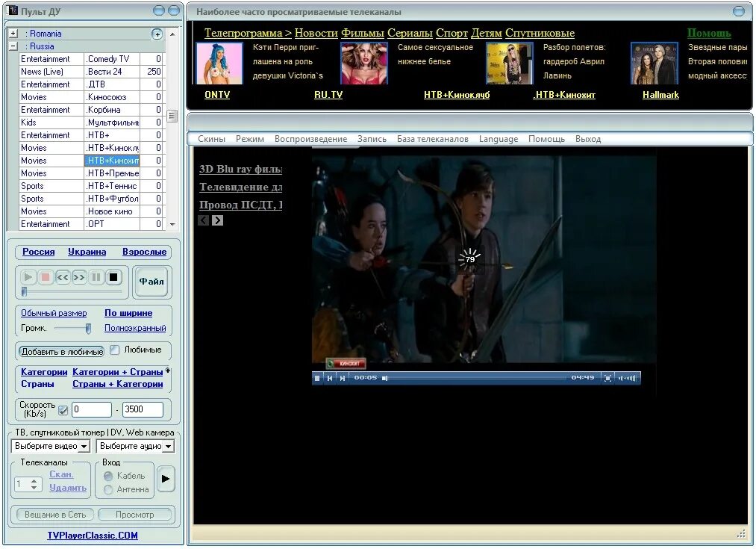The image size is (756, 549).
Task: Open the ONTV channel link
Action: point(217,95)
